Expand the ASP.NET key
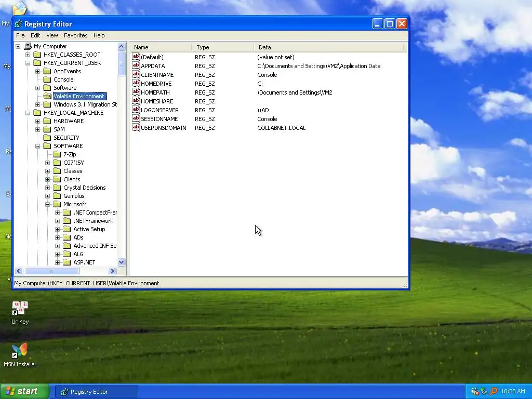The image size is (532, 399). [x=57, y=262]
